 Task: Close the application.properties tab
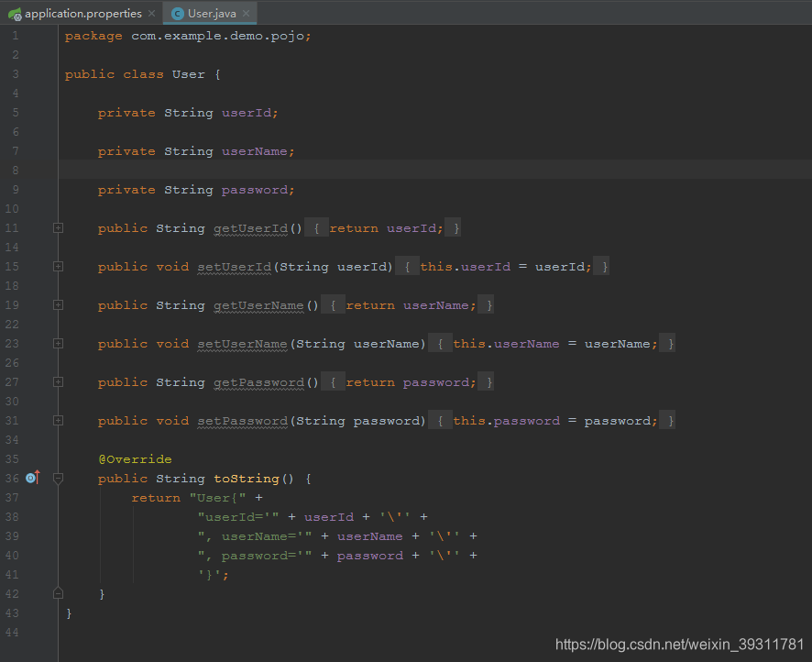(x=151, y=14)
